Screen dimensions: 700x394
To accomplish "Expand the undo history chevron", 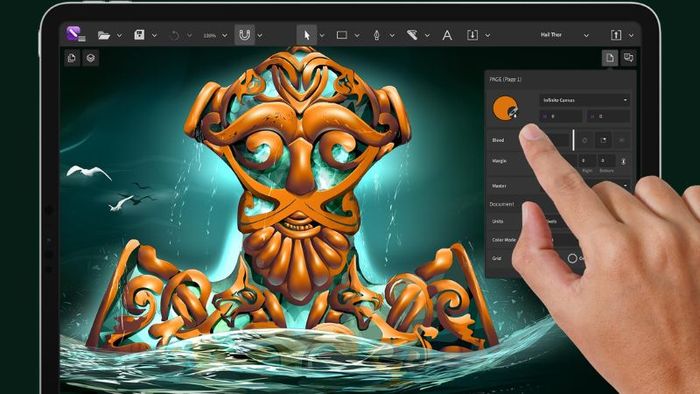I will 189,35.
